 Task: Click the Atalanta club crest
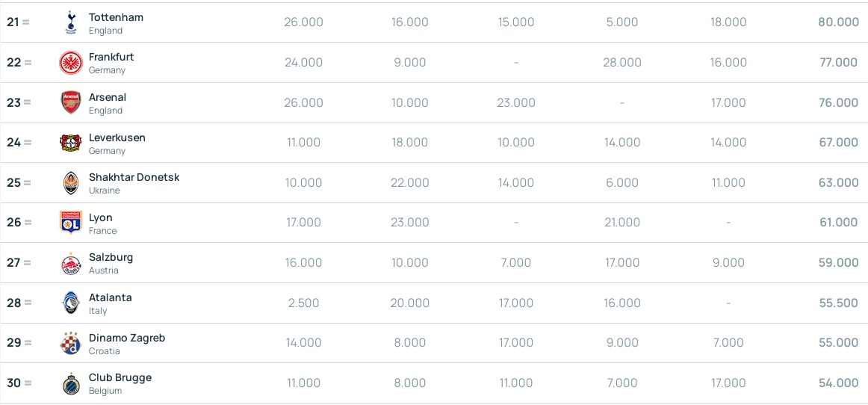(x=71, y=303)
